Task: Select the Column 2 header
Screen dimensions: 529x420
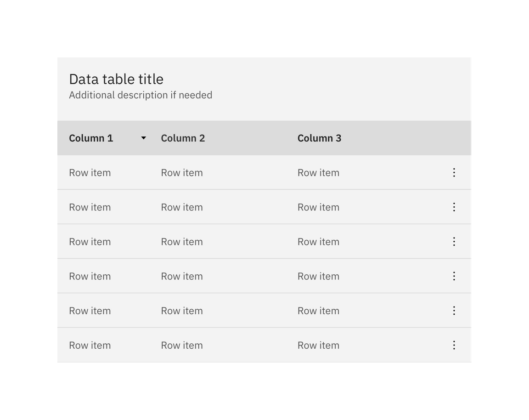Action: coord(183,138)
